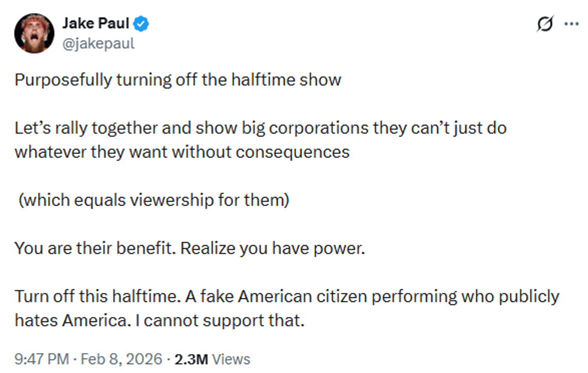The width and height of the screenshot is (588, 373).
Task: Click the 'whatever they want without consequences' line
Action: (x=182, y=152)
